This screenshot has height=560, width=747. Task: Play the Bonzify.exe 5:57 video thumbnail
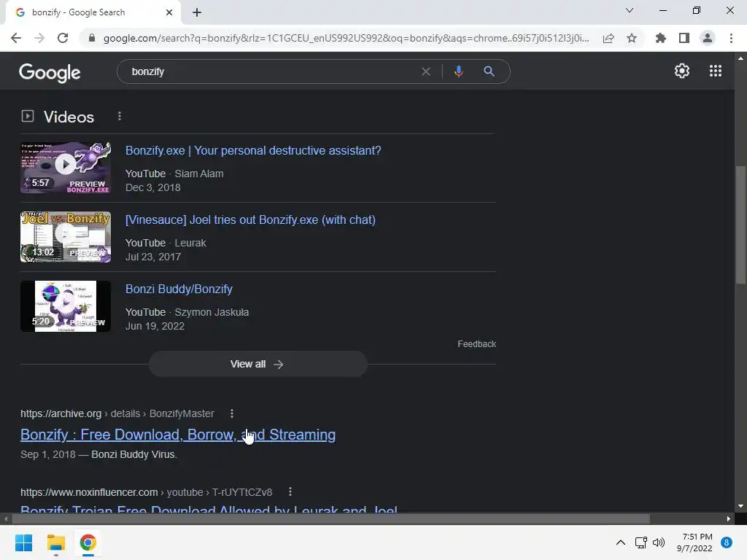66,168
